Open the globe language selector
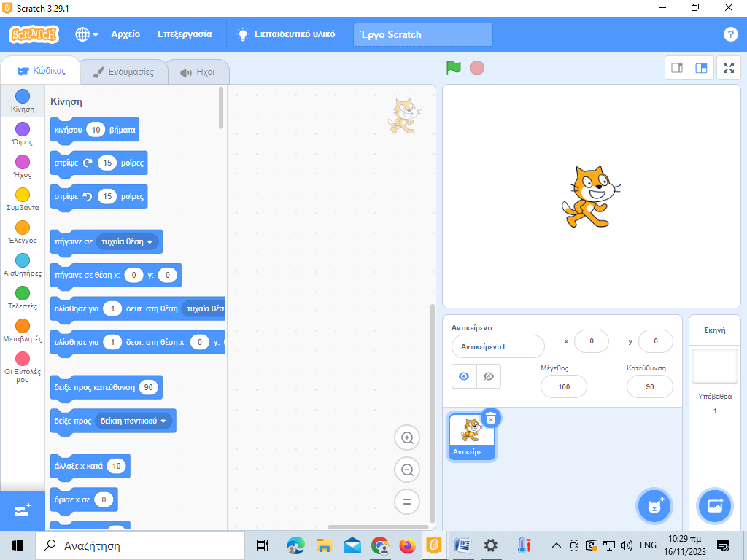The image size is (747, 560). click(87, 34)
